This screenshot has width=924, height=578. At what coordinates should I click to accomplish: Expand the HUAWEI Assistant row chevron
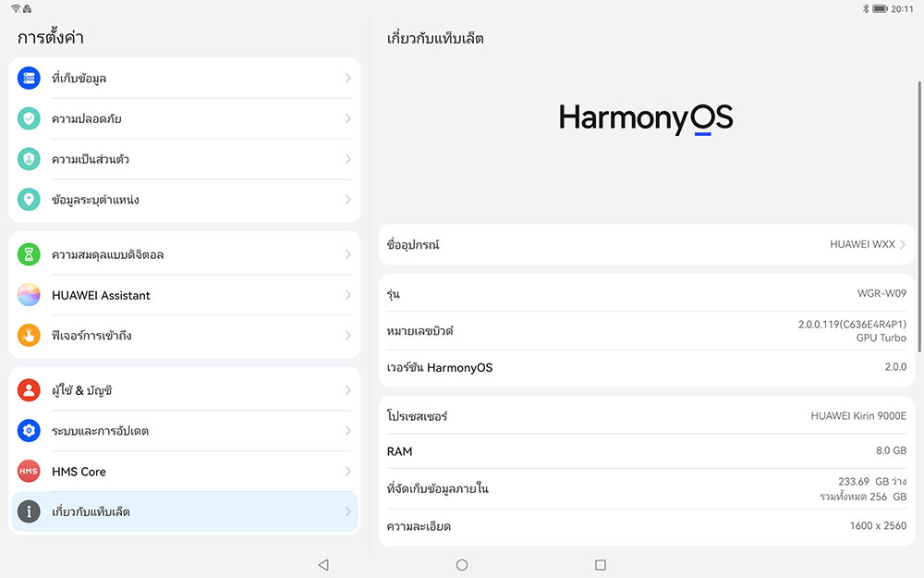point(347,295)
